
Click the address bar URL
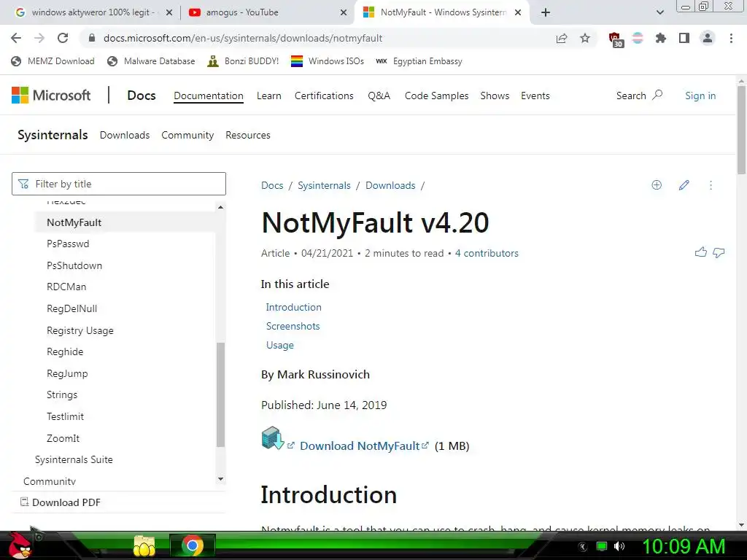(x=242, y=38)
